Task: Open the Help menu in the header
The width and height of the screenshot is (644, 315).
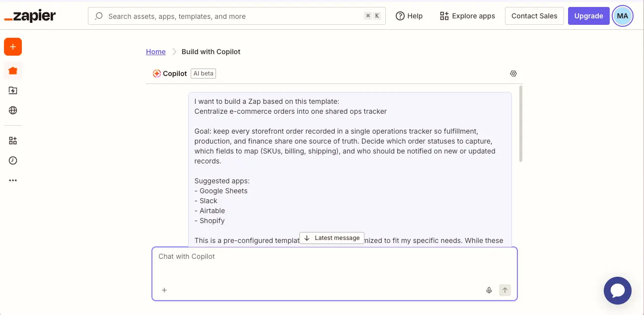Action: pyautogui.click(x=409, y=15)
